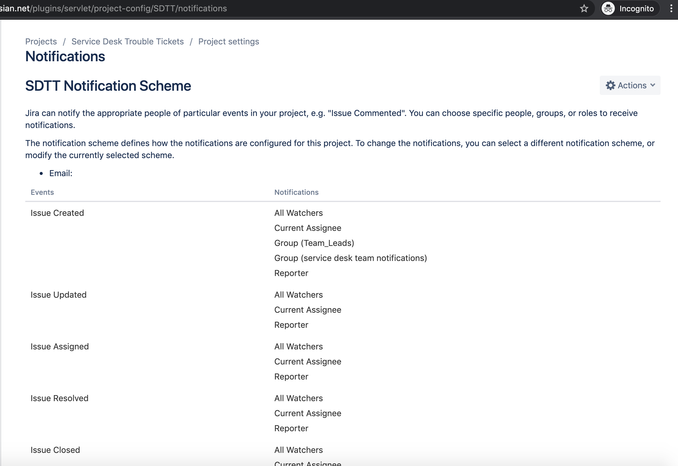Click Reporter under Issue Updated

tap(291, 325)
